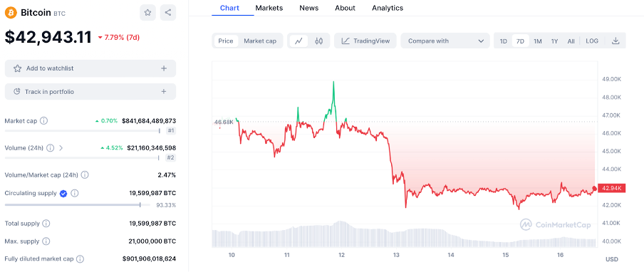Select the 1D time range
The width and height of the screenshot is (644, 272).
(503, 41)
